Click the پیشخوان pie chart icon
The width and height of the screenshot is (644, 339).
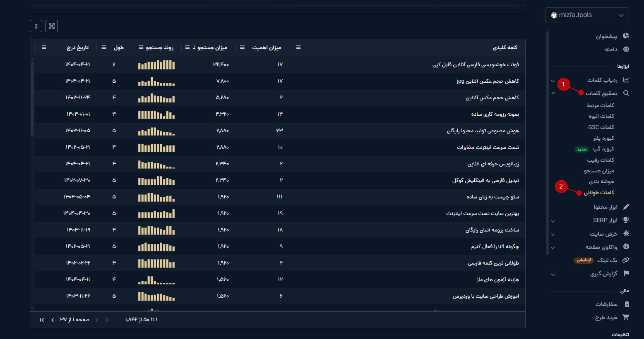coord(626,36)
